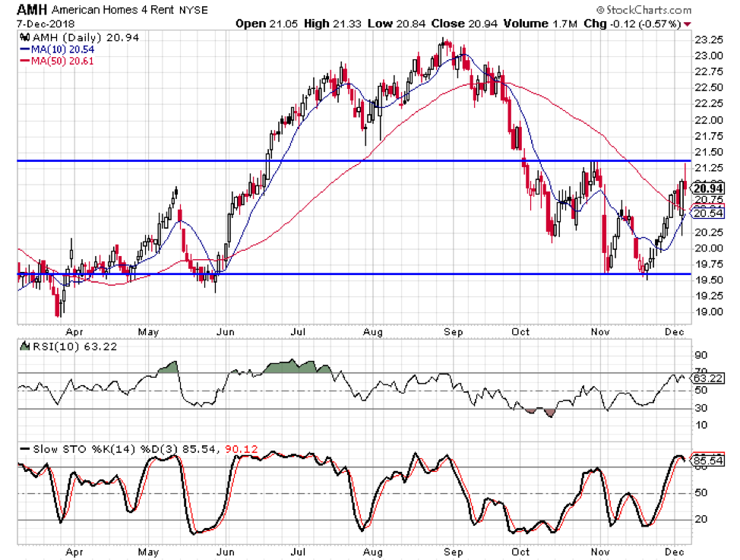This screenshot has height=560, width=740.
Task: Click the RSI(10) 63.22 indicator label
Action: (74, 346)
